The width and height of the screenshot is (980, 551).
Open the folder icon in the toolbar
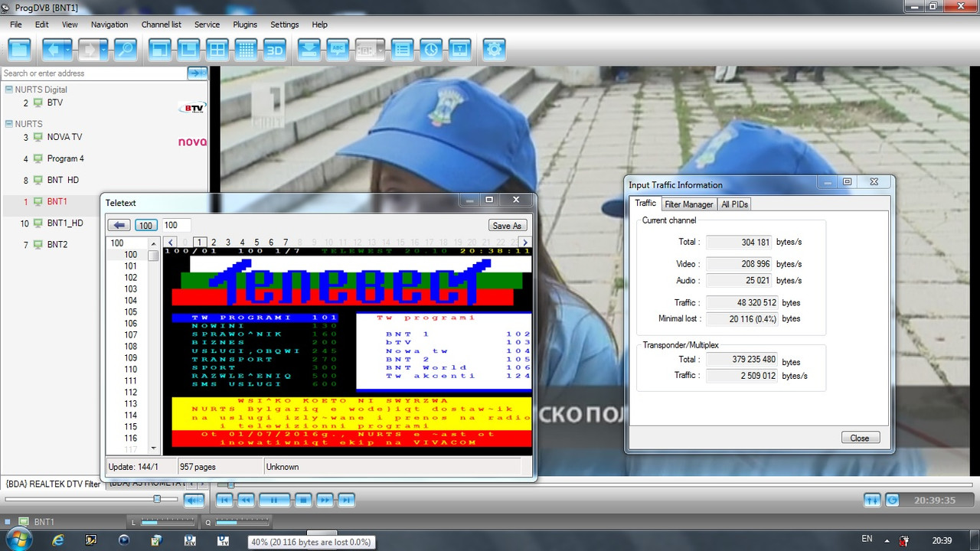pos(19,51)
